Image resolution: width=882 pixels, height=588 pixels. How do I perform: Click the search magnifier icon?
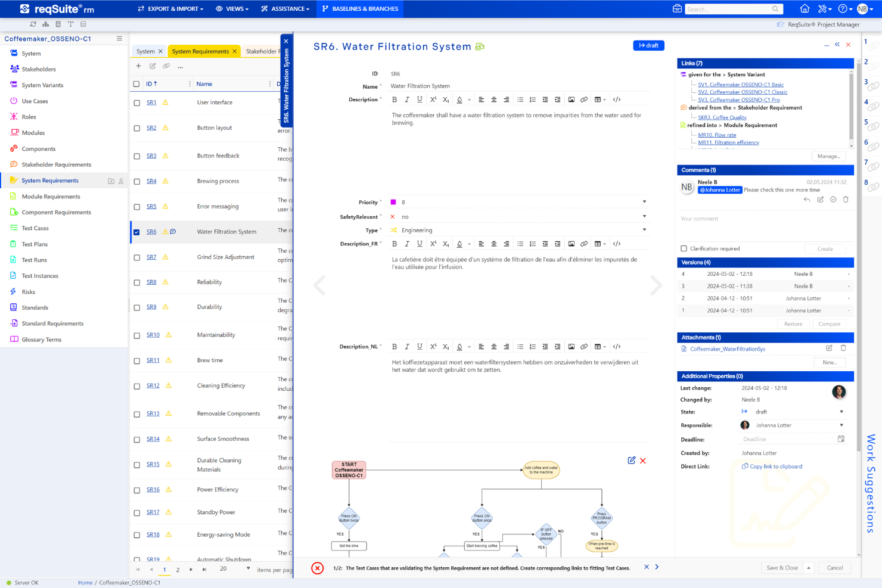pyautogui.click(x=775, y=9)
